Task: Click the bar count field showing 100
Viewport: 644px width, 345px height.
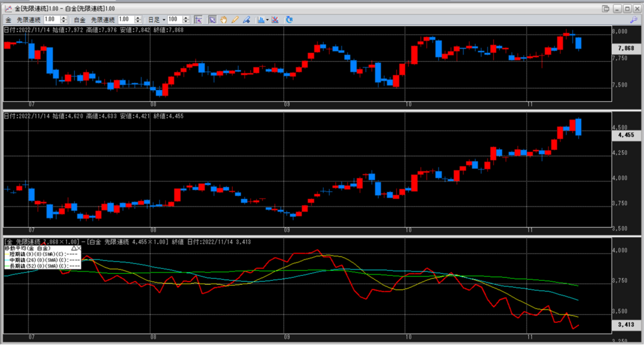Action: (175, 20)
